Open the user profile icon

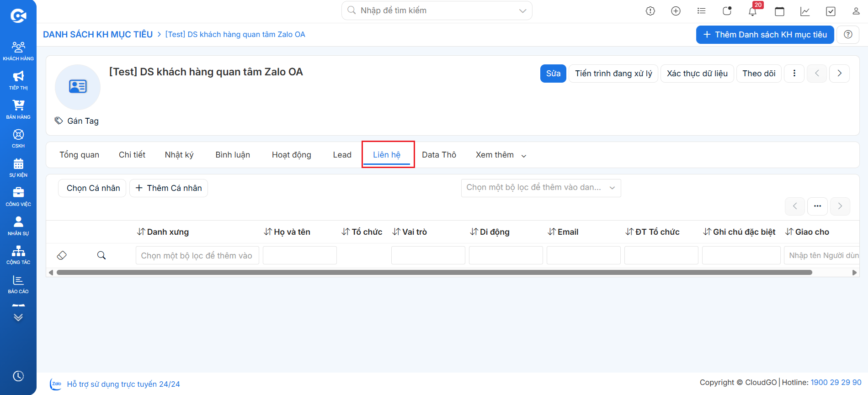pyautogui.click(x=856, y=11)
